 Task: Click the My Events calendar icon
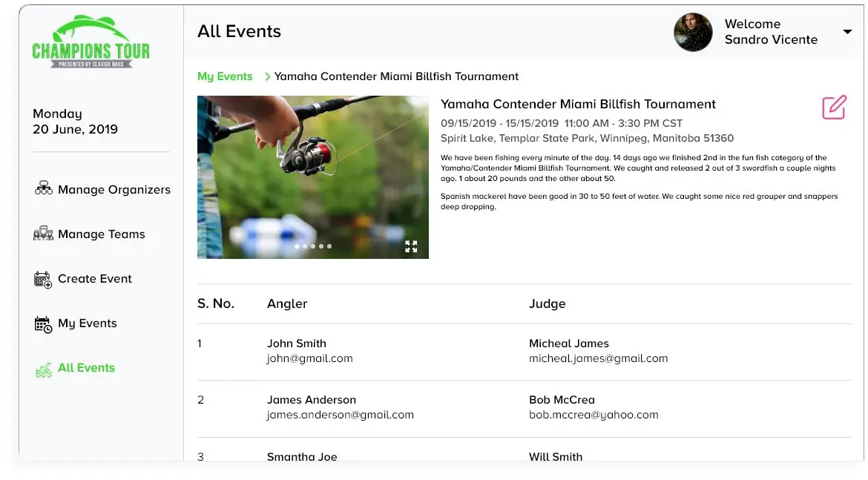(43, 324)
